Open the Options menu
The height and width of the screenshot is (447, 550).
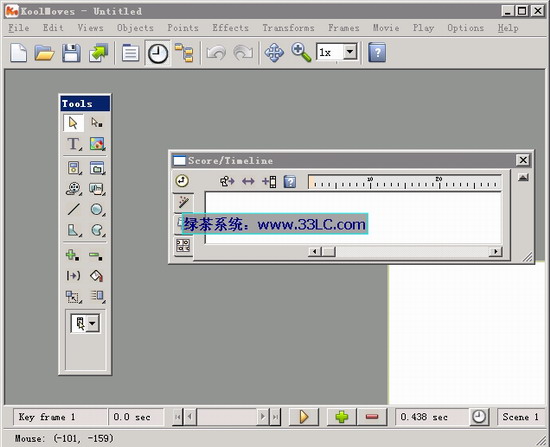click(465, 28)
